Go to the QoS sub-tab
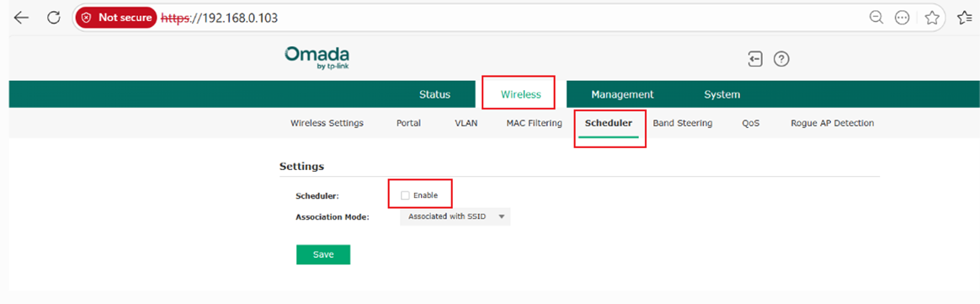Image resolution: width=980 pixels, height=304 pixels. click(x=751, y=123)
